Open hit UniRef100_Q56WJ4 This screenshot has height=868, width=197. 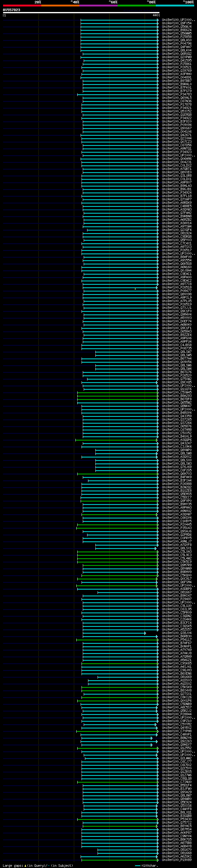coord(177,26)
